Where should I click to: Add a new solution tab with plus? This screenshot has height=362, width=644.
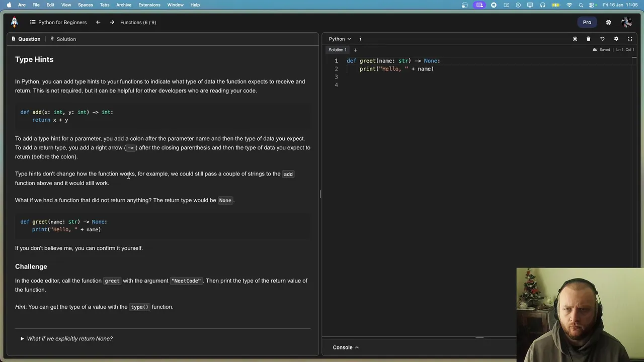point(355,50)
